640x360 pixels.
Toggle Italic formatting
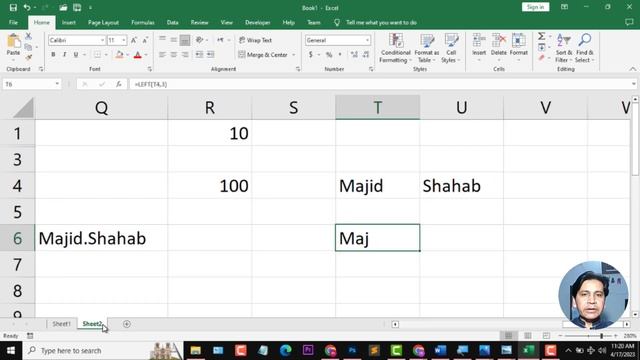[x=64, y=54]
